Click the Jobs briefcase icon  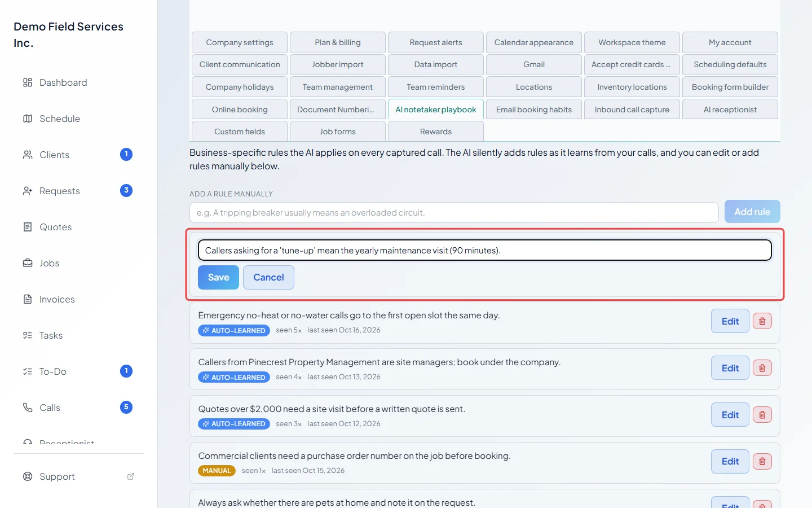tap(28, 263)
